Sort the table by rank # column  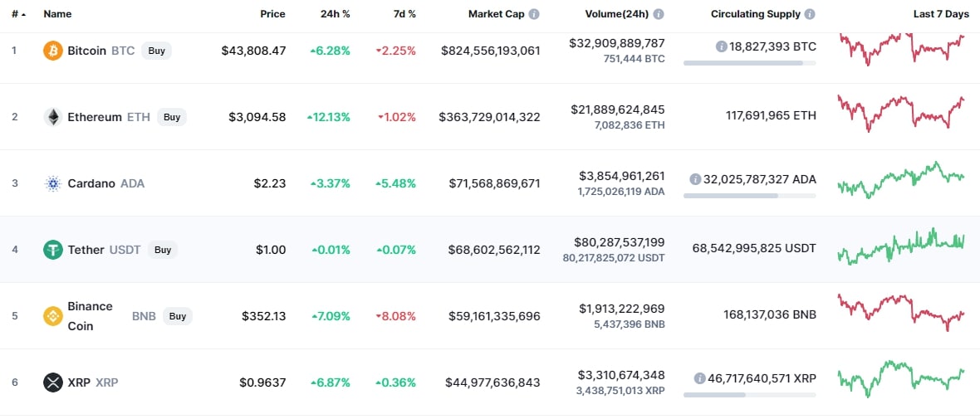17,14
